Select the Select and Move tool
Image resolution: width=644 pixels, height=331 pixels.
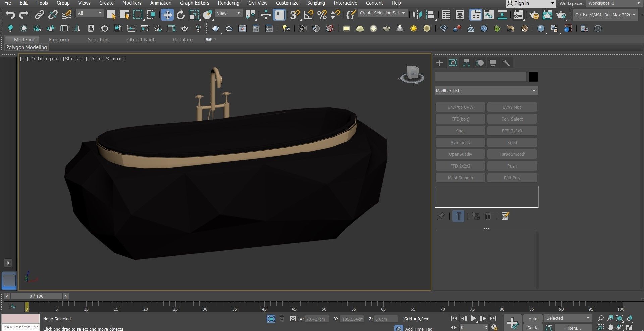coord(167,15)
